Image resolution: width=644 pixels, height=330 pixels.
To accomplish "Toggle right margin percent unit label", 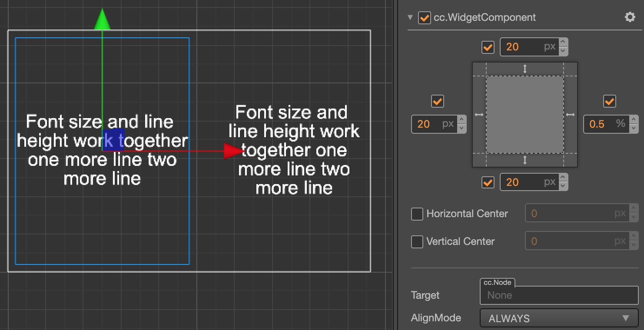I will click(x=621, y=124).
